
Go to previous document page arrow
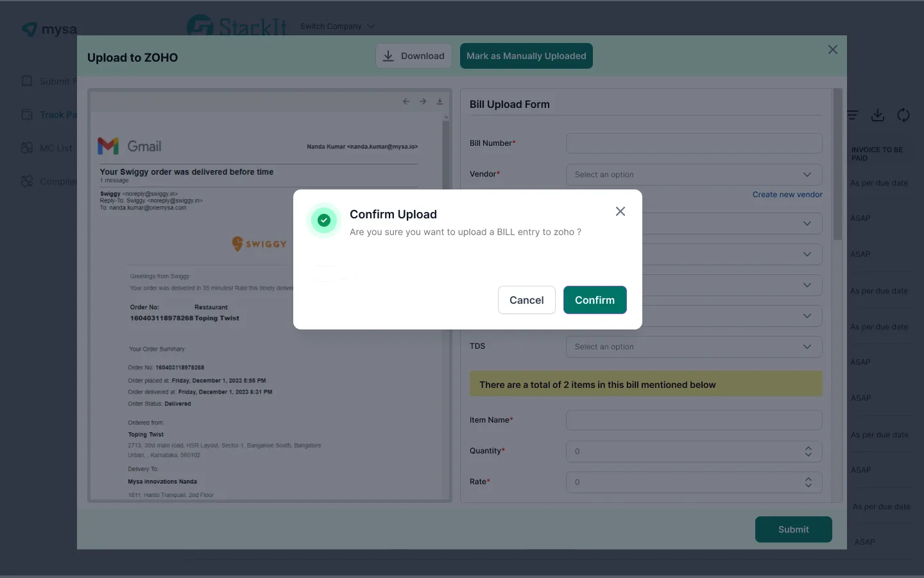tap(406, 101)
